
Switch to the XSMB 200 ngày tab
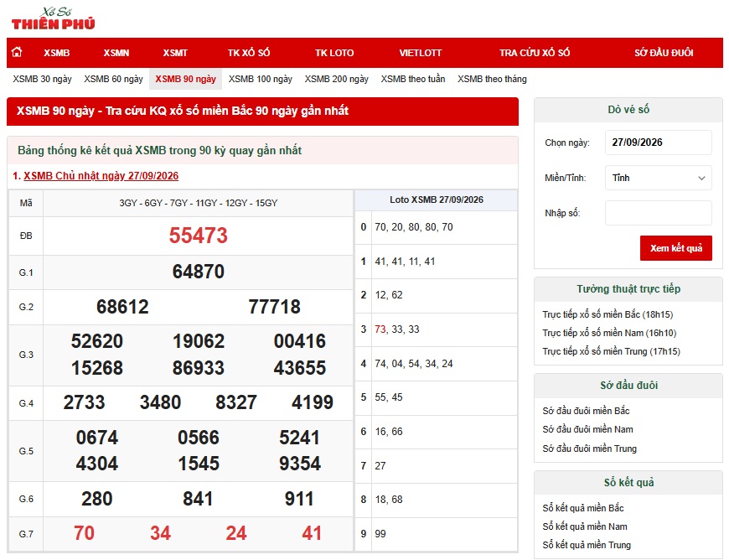(x=337, y=79)
